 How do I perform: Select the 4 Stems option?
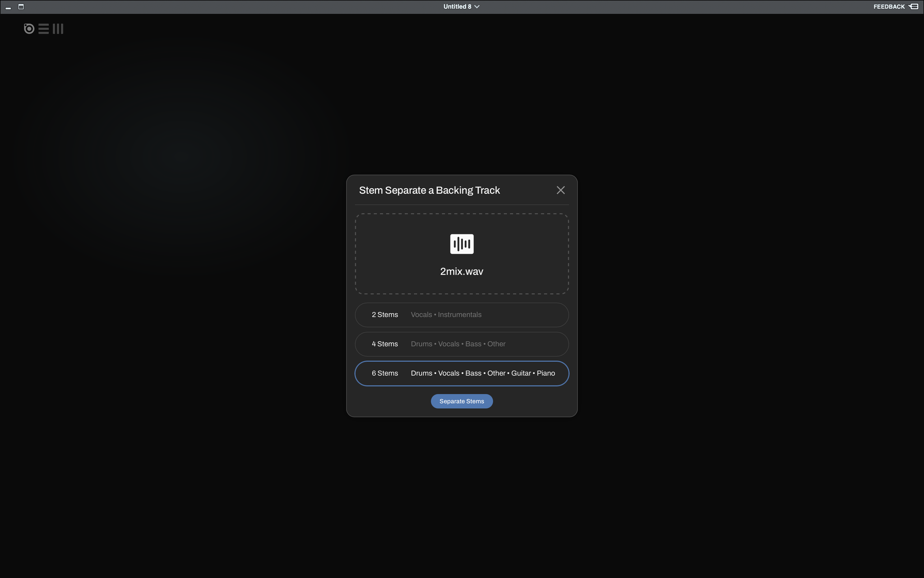click(462, 344)
